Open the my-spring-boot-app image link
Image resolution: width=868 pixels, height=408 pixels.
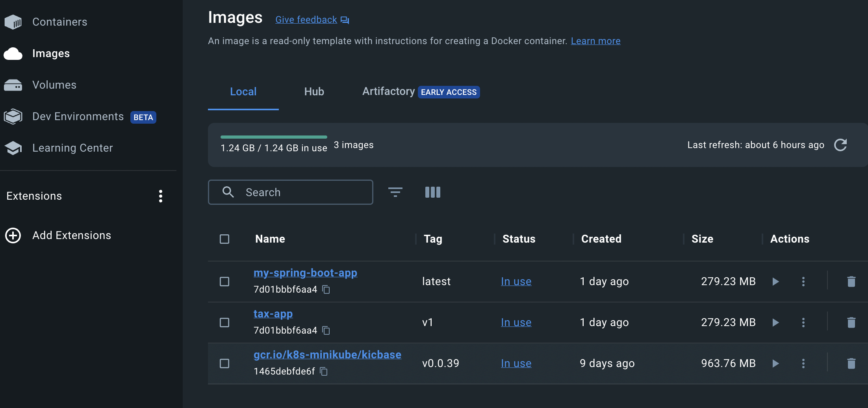tap(305, 273)
